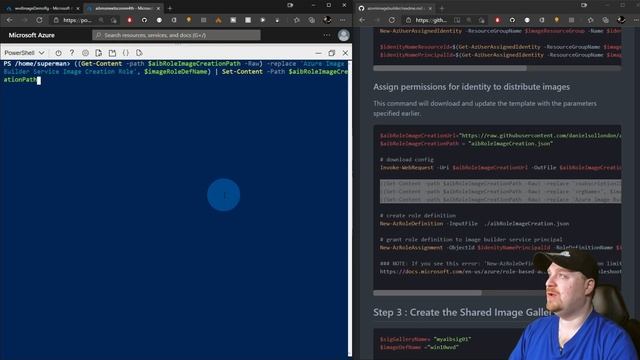This screenshot has width=640, height=360.
Task: Click the Cloud Shell terminal vertical scrollbar
Action: tap(350, 208)
